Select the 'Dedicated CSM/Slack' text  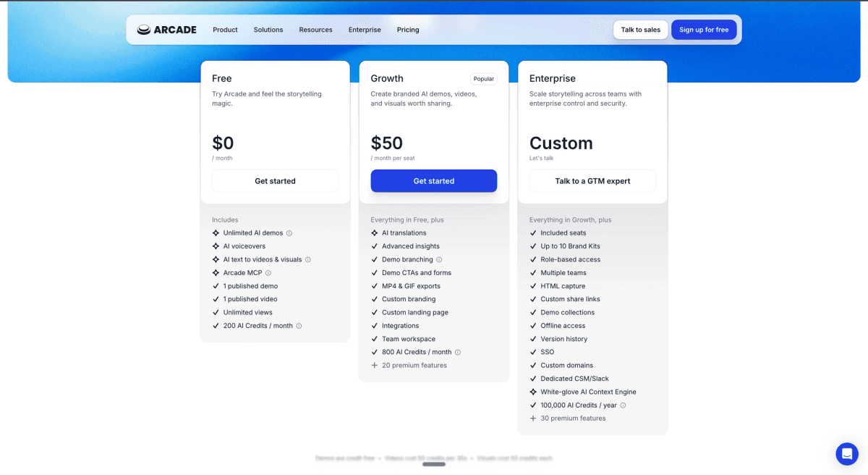pyautogui.click(x=575, y=379)
